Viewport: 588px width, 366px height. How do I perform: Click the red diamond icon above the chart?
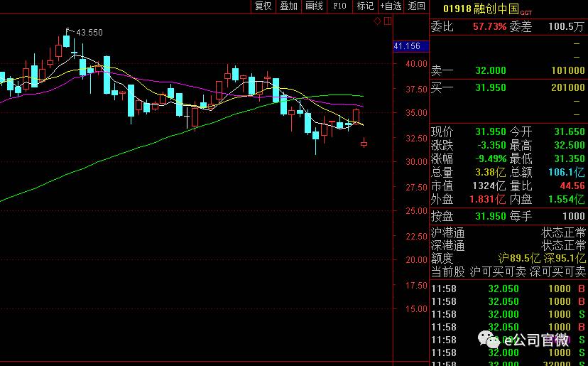pyautogui.click(x=377, y=21)
